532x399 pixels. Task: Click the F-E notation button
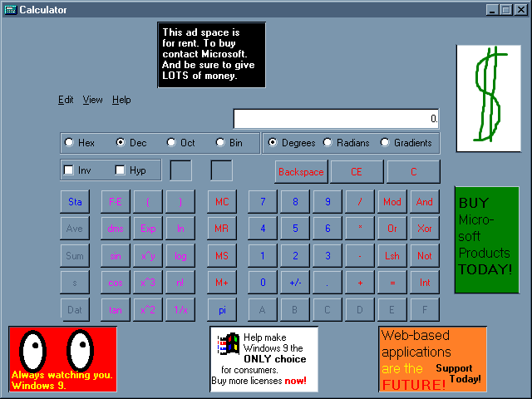[116, 201]
